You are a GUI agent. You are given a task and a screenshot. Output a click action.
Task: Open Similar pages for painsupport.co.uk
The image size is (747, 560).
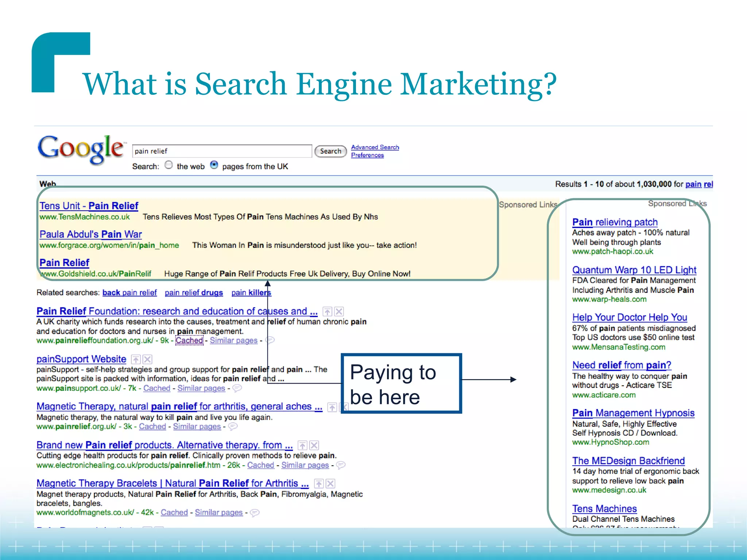point(201,388)
